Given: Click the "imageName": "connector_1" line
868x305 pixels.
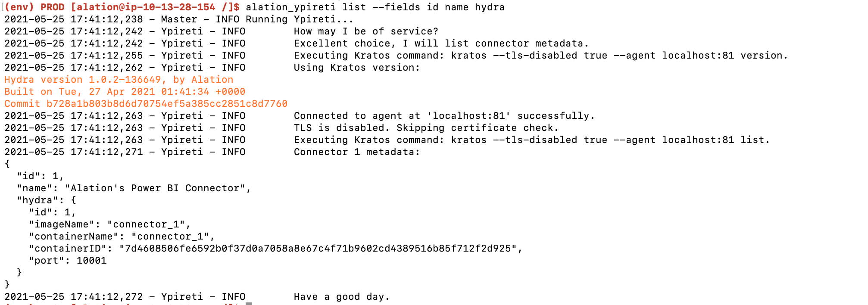Looking at the screenshot, I should tap(109, 224).
